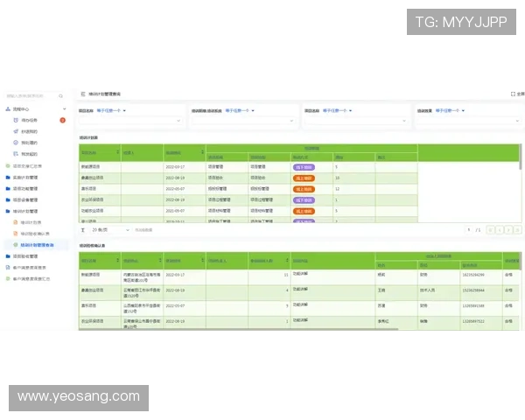525x420 pixels.
Task: Click the search magnifier icon in sidebar
Action: [x=61, y=95]
